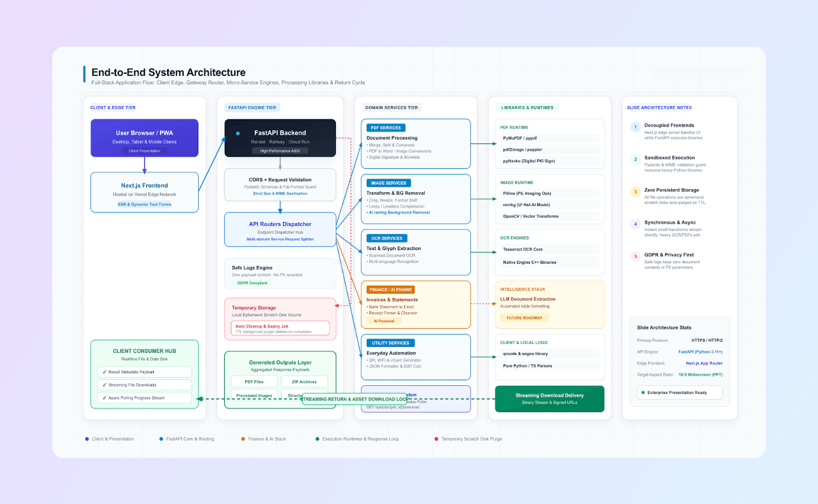The width and height of the screenshot is (818, 504).
Task: Click the FastAPI (Python 3.11+) stat value
Action: pos(700,352)
